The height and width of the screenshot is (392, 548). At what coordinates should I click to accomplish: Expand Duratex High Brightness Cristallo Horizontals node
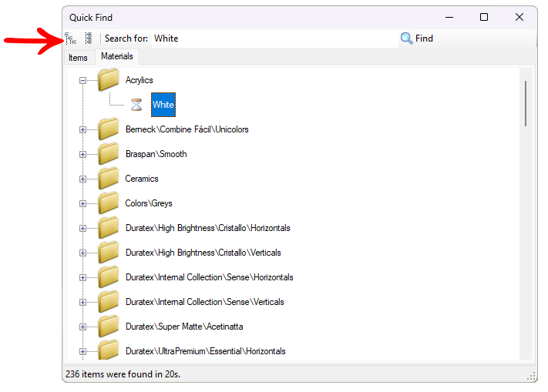[x=82, y=228]
